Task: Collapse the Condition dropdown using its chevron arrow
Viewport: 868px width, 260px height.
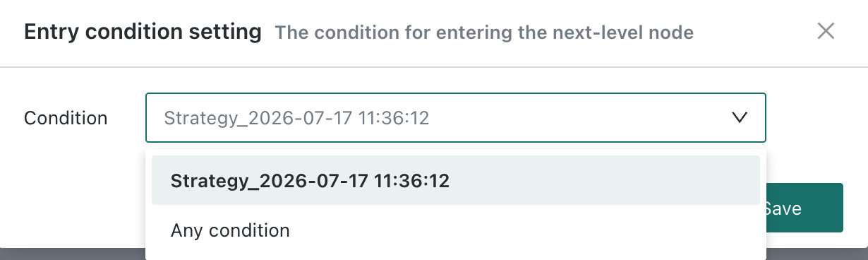Action: (x=740, y=118)
